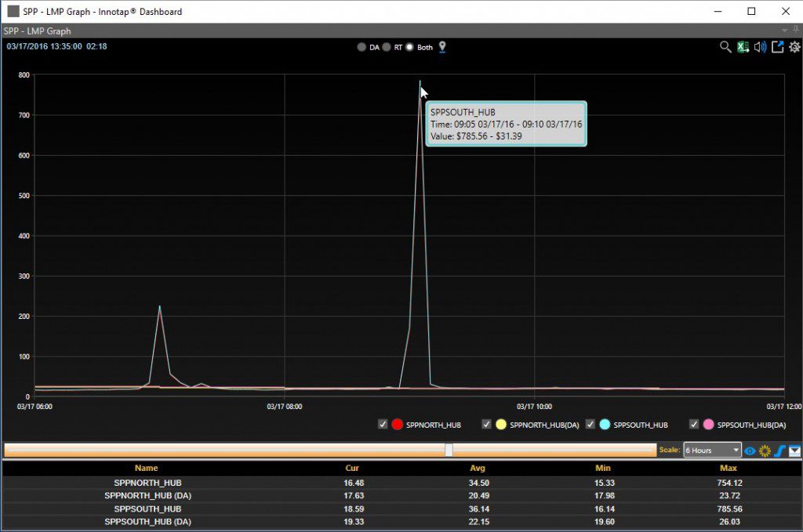
Task: Select the SPPNORTH_HUB table row name
Action: click(147, 483)
